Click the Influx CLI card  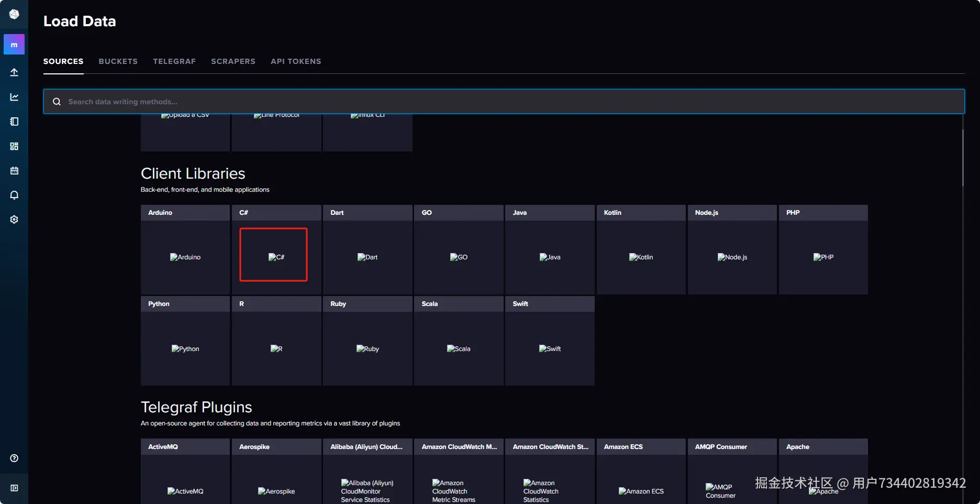tap(367, 133)
